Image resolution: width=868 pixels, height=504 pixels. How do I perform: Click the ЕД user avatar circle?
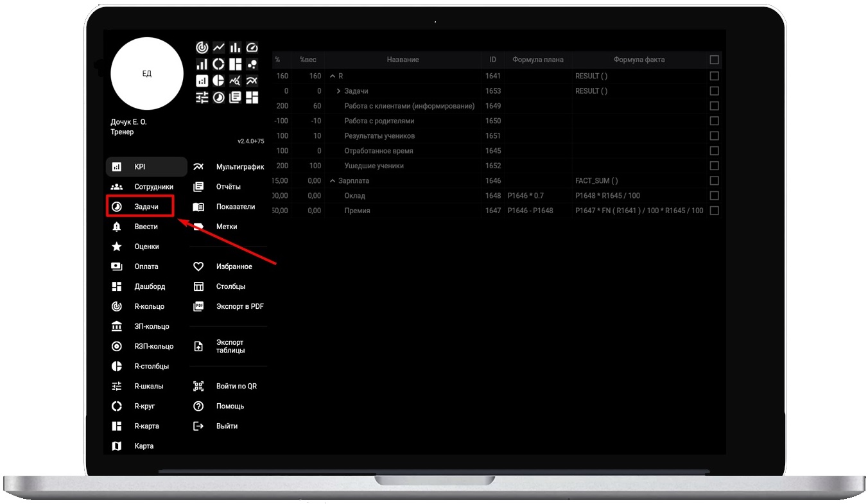[x=147, y=74]
